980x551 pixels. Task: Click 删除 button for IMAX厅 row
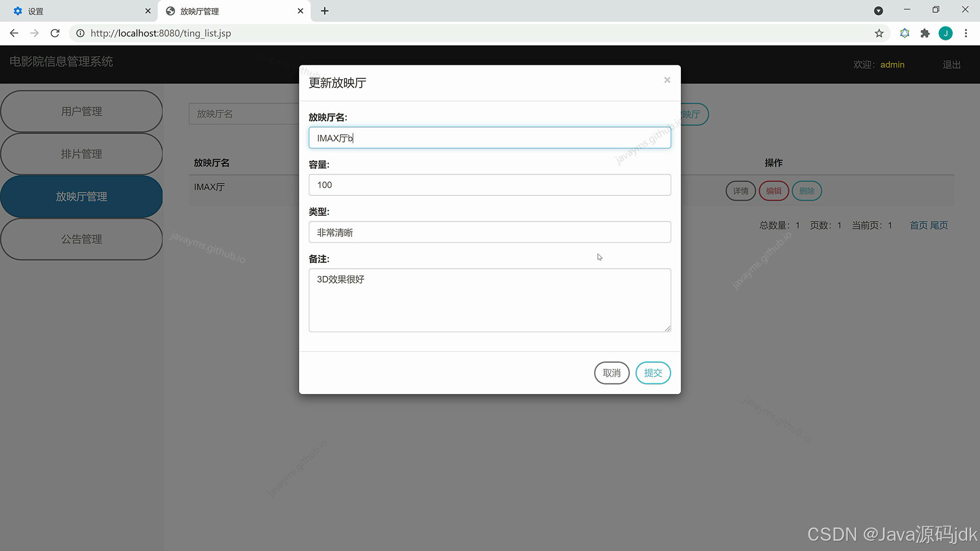point(806,191)
